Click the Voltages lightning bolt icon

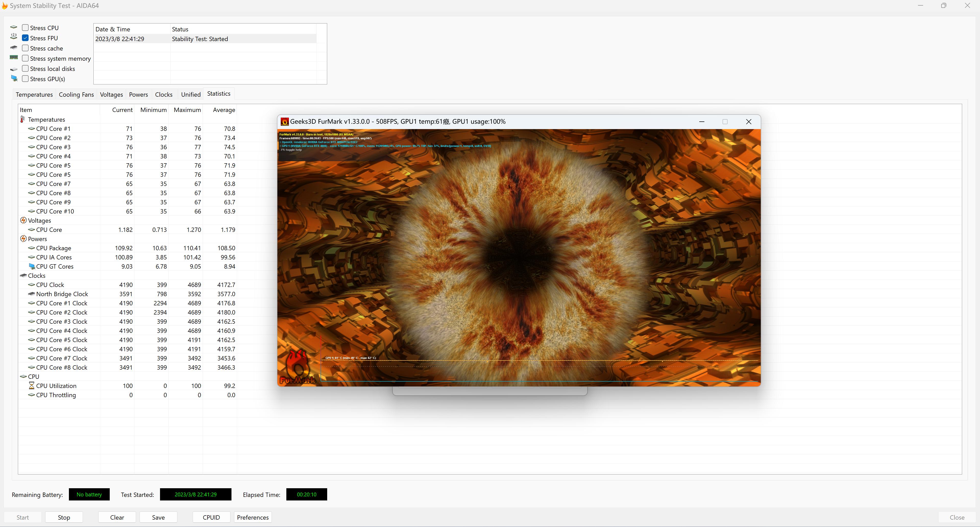coord(23,221)
